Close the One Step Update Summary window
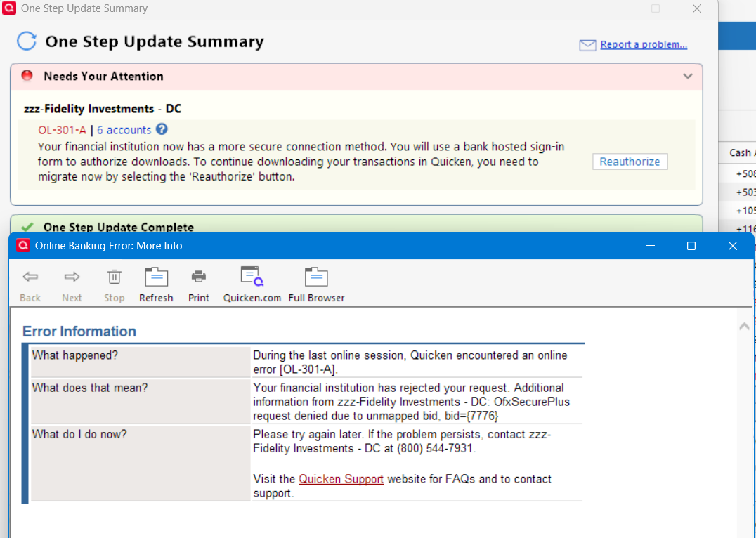The height and width of the screenshot is (538, 756). 697,8
